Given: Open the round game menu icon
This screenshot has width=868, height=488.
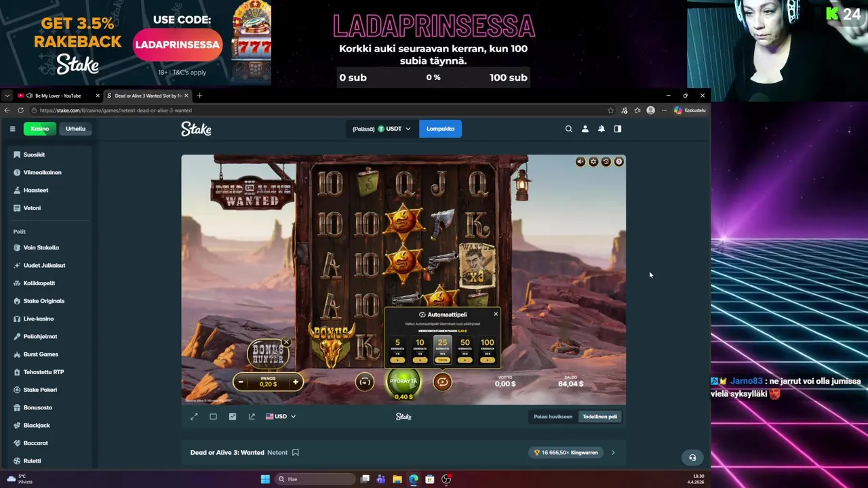Looking at the screenshot, I should pyautogui.click(x=618, y=161).
